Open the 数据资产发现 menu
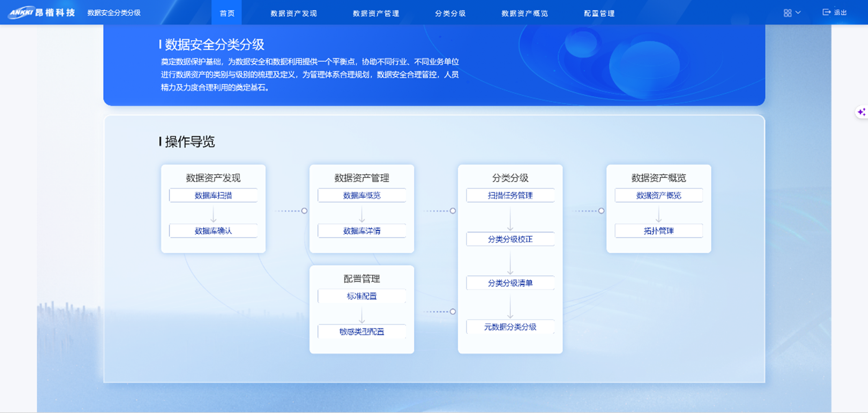 [x=293, y=13]
